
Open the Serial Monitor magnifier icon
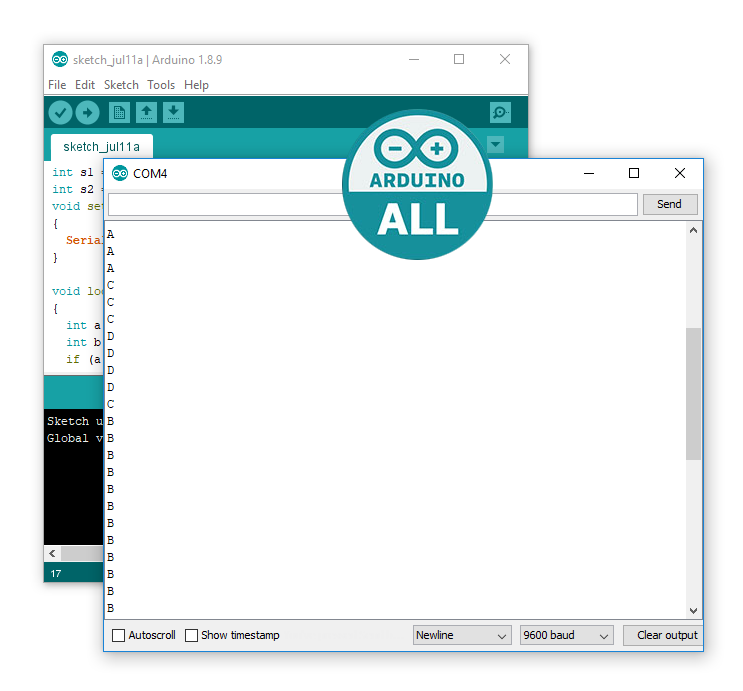pyautogui.click(x=500, y=113)
